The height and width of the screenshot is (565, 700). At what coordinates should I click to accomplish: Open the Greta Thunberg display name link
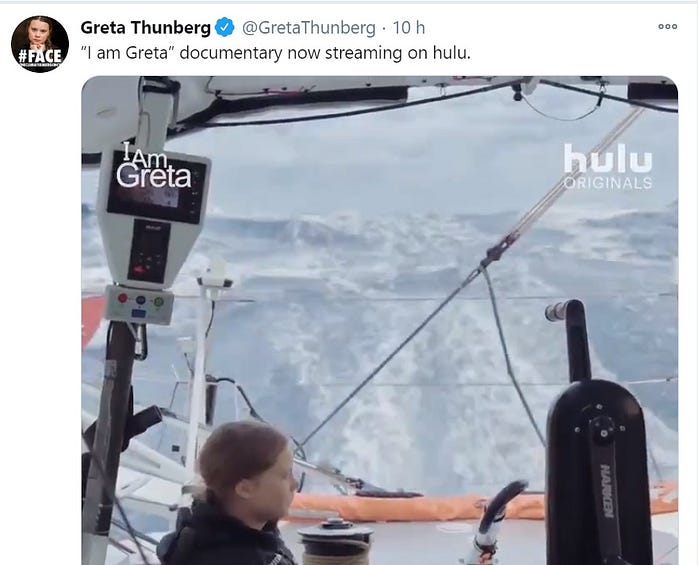click(146, 28)
